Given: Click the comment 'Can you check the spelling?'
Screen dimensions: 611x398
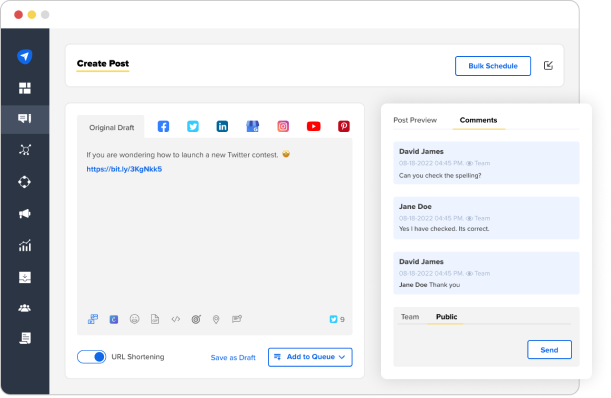Looking at the screenshot, I should [x=440, y=175].
